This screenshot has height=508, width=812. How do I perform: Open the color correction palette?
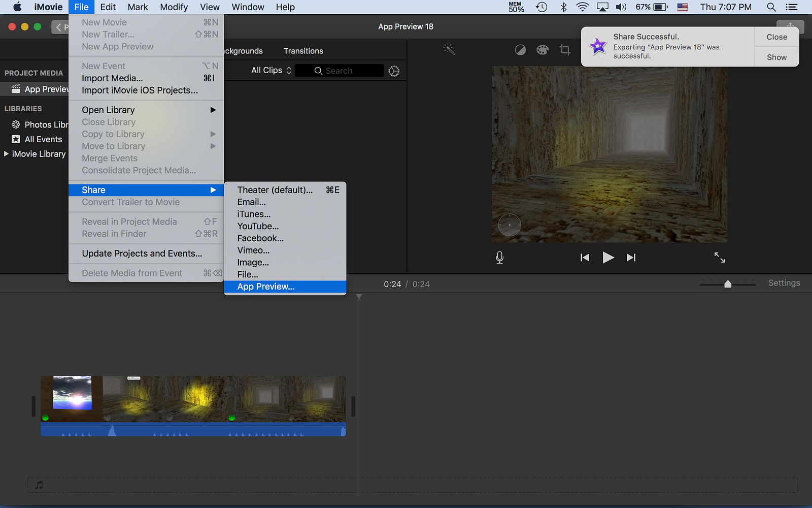[x=543, y=50]
